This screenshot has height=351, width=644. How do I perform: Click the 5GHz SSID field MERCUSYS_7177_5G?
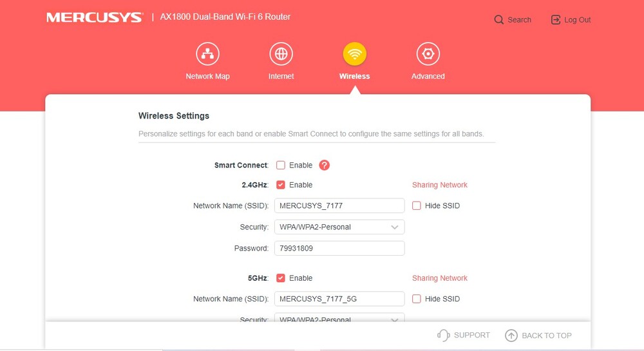pyautogui.click(x=339, y=299)
